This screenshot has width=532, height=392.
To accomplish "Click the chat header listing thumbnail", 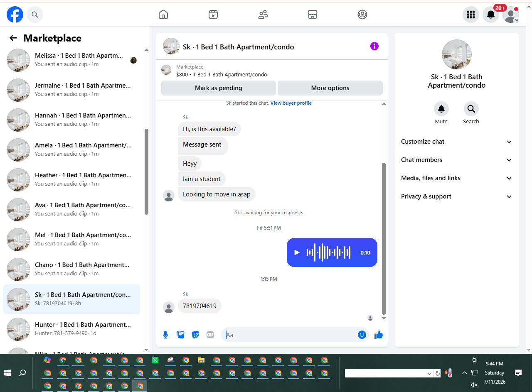I will 171,46.
